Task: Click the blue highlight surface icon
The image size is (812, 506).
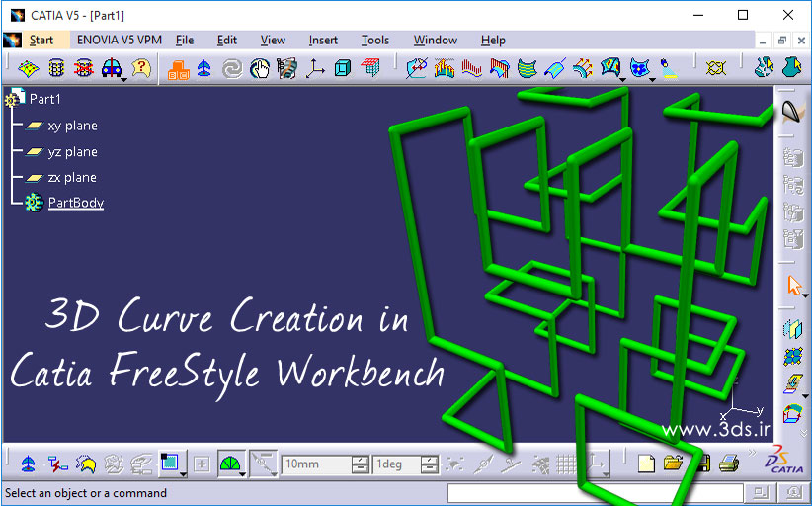Action: click(x=554, y=69)
